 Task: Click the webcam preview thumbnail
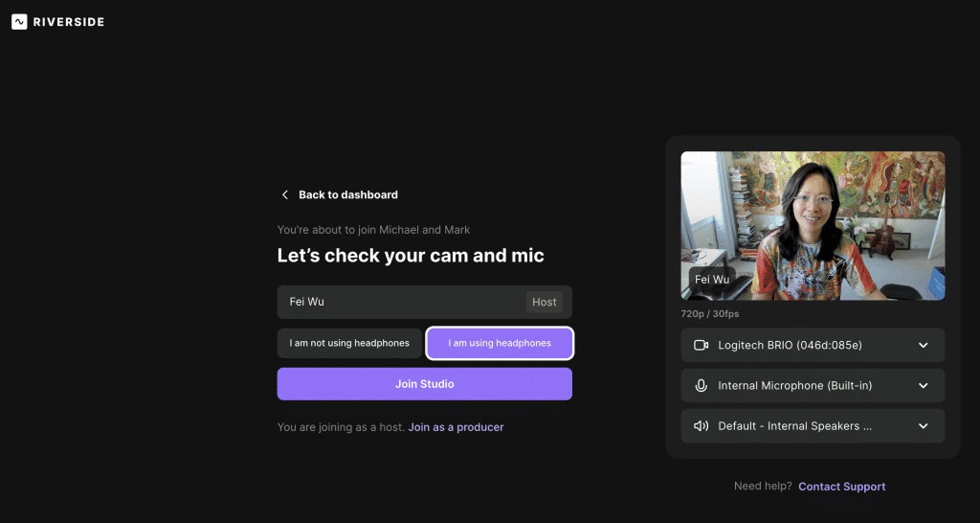click(x=813, y=226)
